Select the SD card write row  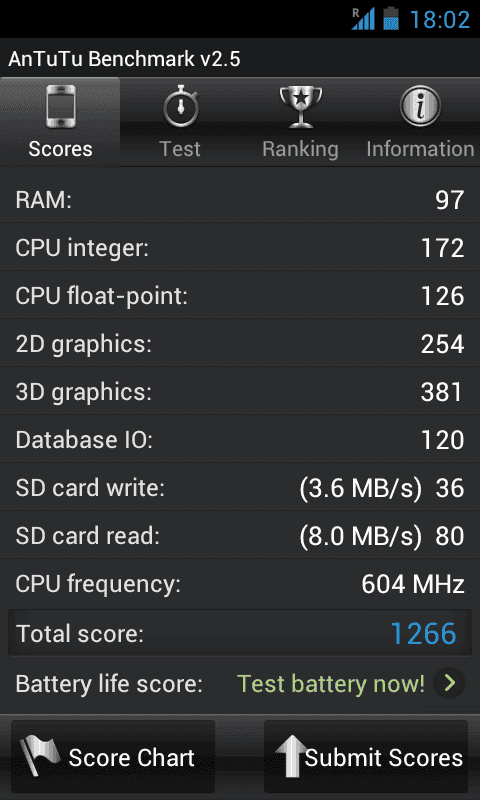[x=240, y=488]
